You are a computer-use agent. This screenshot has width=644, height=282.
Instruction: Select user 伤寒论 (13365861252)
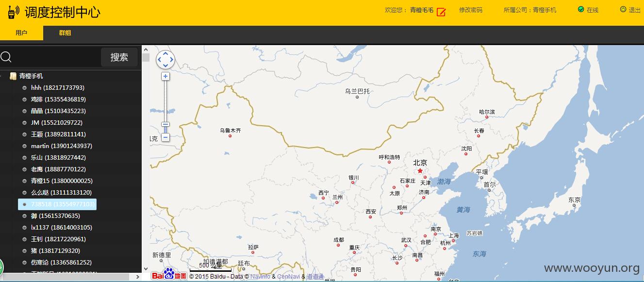(61, 263)
